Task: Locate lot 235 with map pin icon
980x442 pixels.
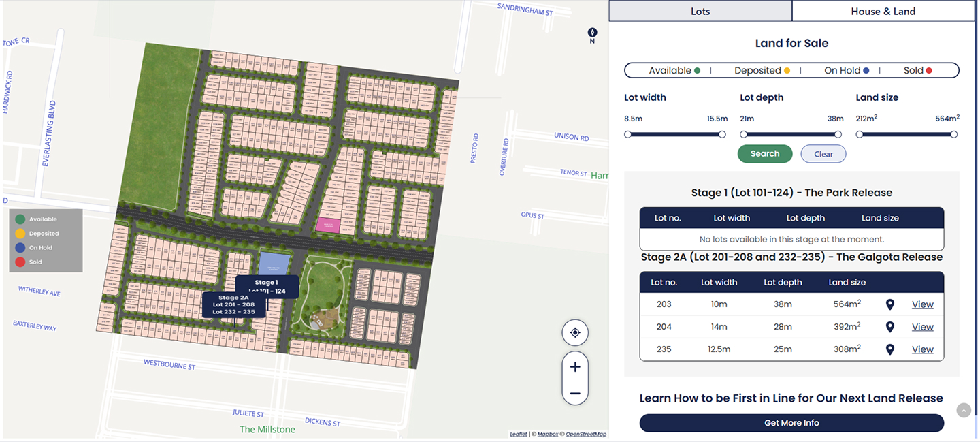Action: point(889,349)
